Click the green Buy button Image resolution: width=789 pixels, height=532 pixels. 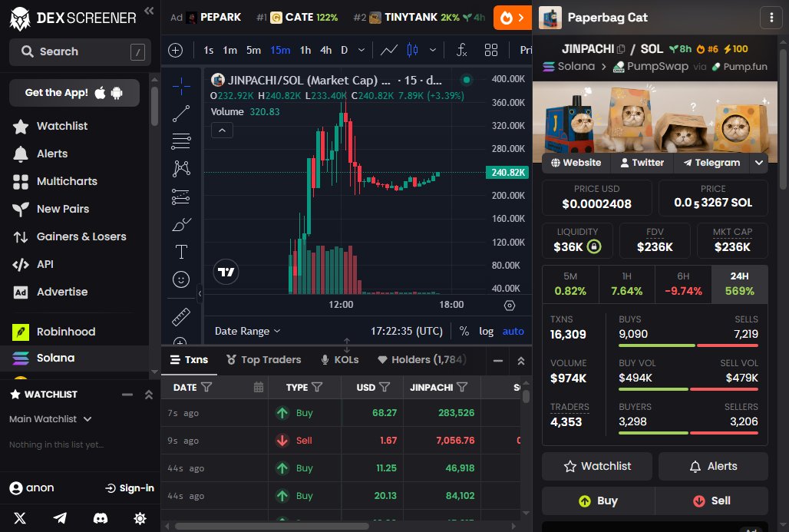tap(599, 501)
